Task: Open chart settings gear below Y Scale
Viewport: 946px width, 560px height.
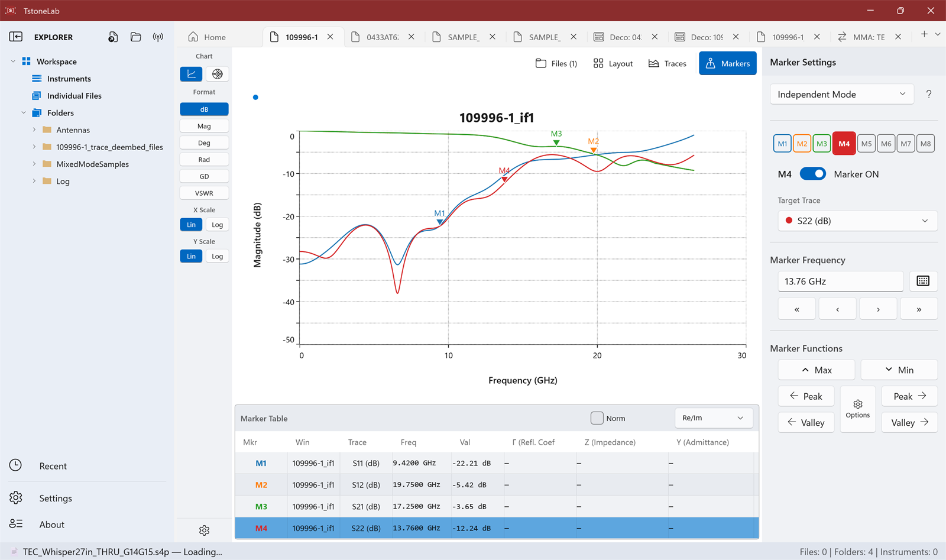Action: point(205,530)
